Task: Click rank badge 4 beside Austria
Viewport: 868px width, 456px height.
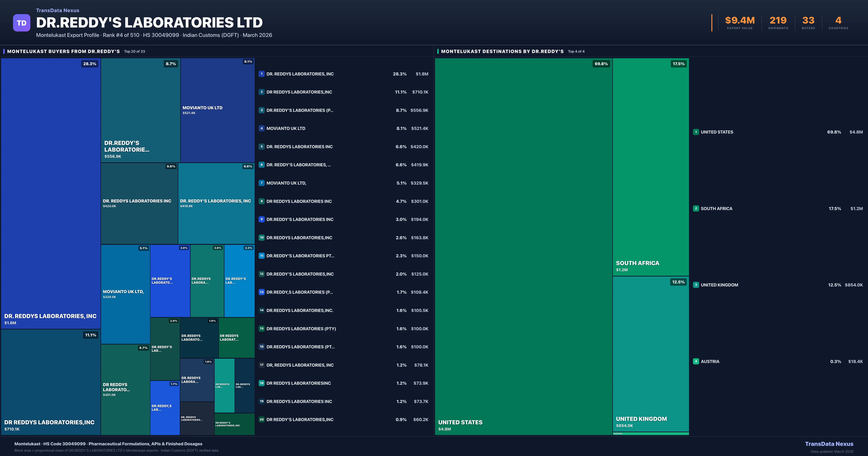Action: click(x=696, y=362)
